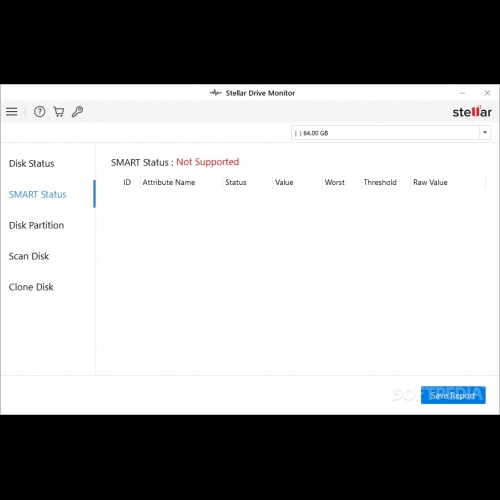Viewport: 500px width, 500px height.
Task: Expand the drive selection dropdown arrow
Action: pyautogui.click(x=485, y=133)
